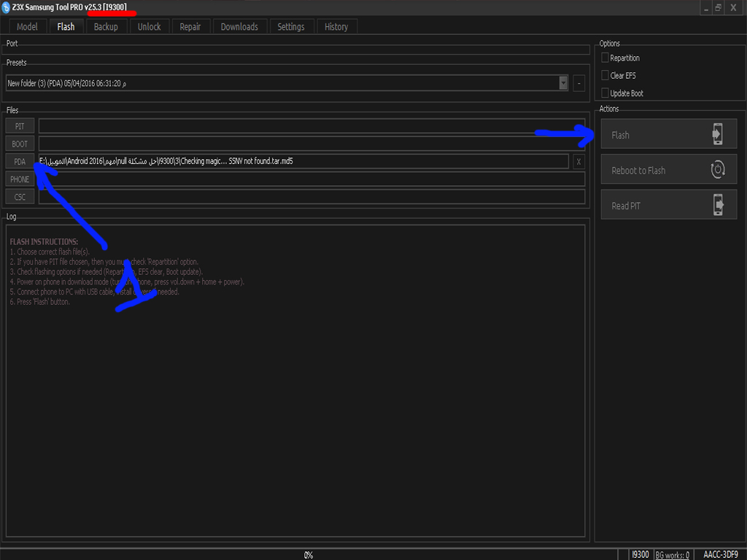Expand the Presets dropdown arrow
The image size is (747, 560).
pos(563,83)
